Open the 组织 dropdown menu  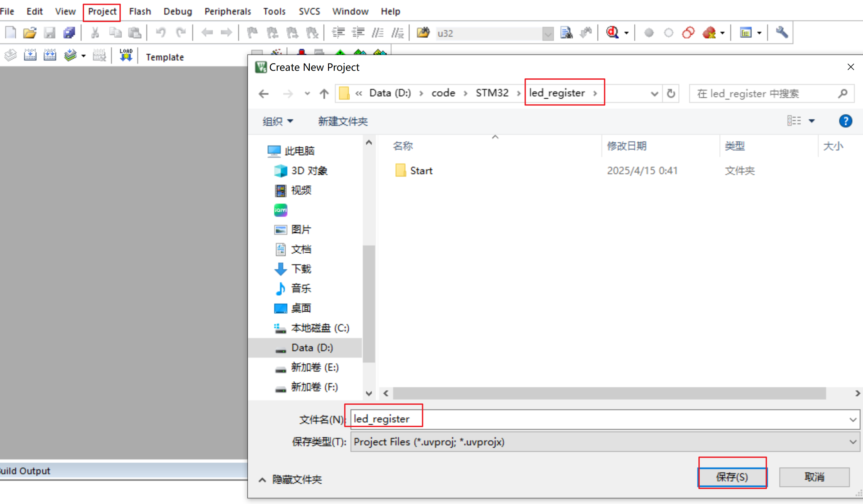[x=278, y=121]
